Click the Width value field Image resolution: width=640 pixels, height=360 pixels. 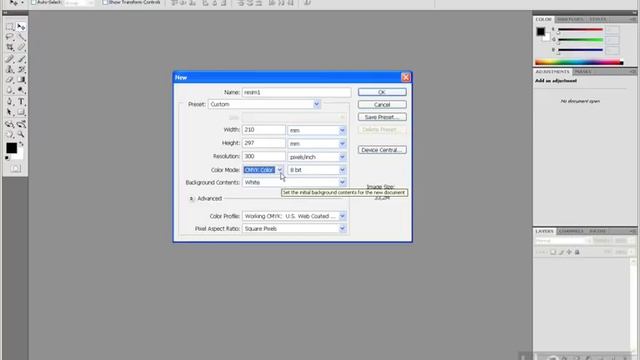[264, 130]
